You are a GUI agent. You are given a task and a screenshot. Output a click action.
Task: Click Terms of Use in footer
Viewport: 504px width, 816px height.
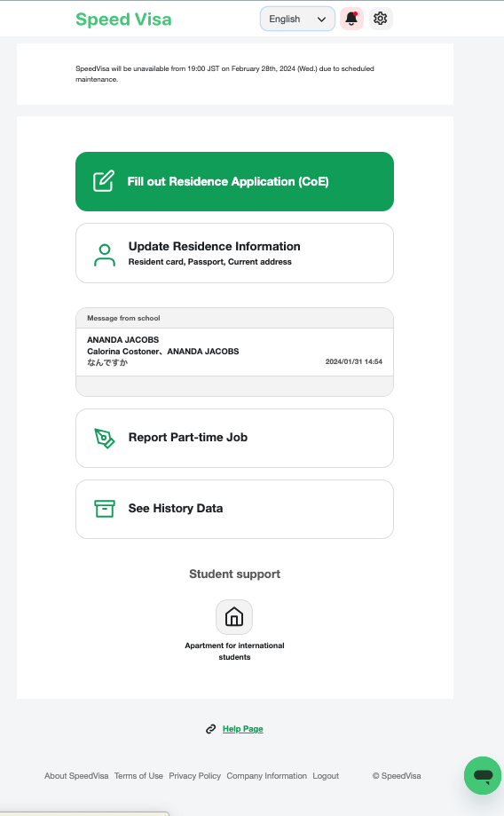tap(139, 776)
